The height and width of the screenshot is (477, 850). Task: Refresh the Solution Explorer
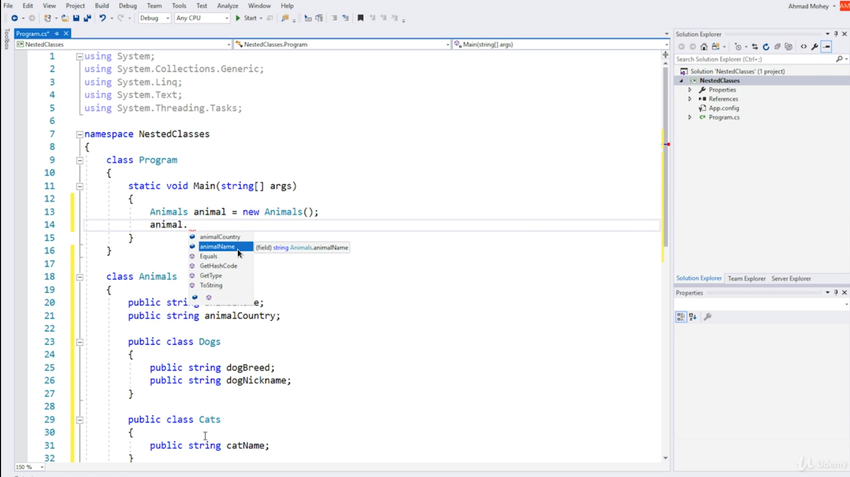click(x=766, y=47)
